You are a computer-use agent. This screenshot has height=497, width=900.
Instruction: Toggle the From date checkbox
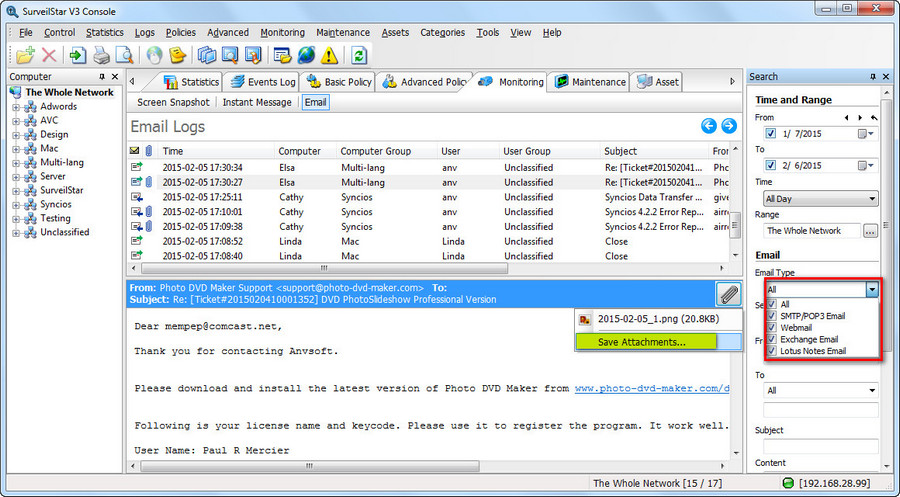click(771, 134)
